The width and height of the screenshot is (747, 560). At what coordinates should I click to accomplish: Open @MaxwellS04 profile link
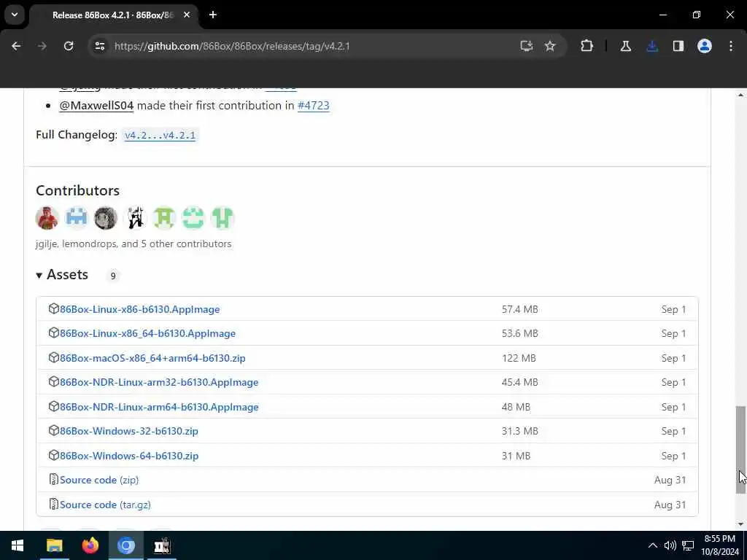click(x=96, y=105)
